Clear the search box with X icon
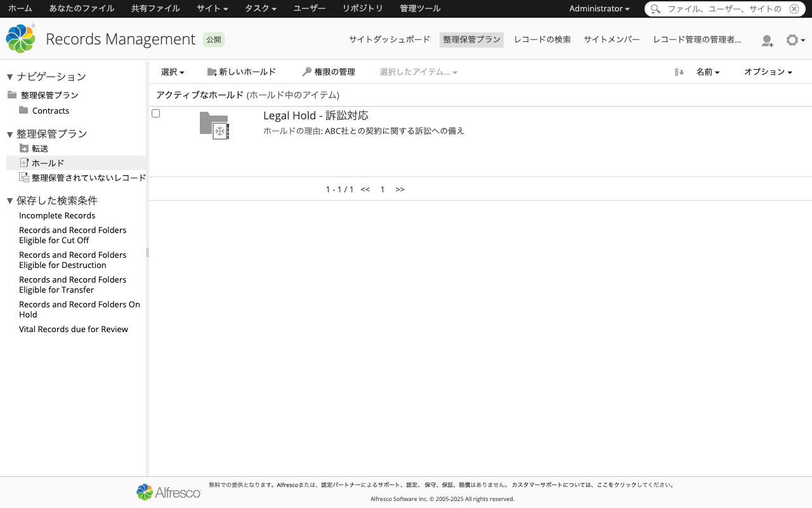The image size is (812, 508). [794, 9]
